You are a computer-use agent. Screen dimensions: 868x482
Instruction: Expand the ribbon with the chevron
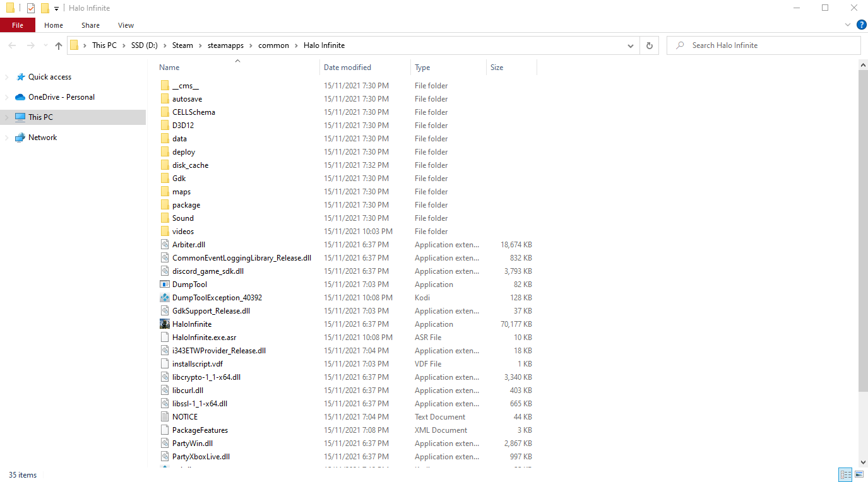(848, 25)
